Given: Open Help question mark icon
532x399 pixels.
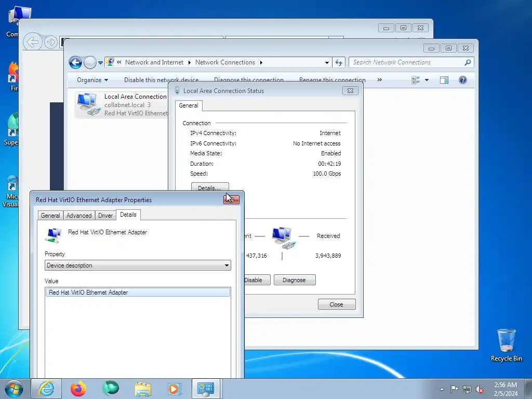Looking at the screenshot, I should 462,80.
